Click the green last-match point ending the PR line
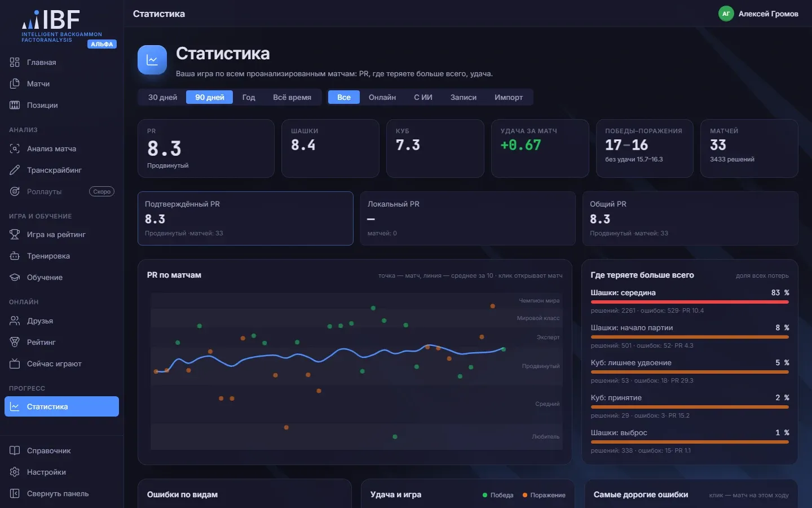Viewport: 812px width, 508px height. point(504,349)
